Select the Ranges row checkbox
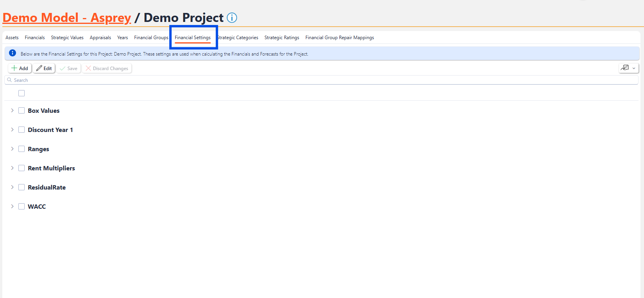 (22, 149)
